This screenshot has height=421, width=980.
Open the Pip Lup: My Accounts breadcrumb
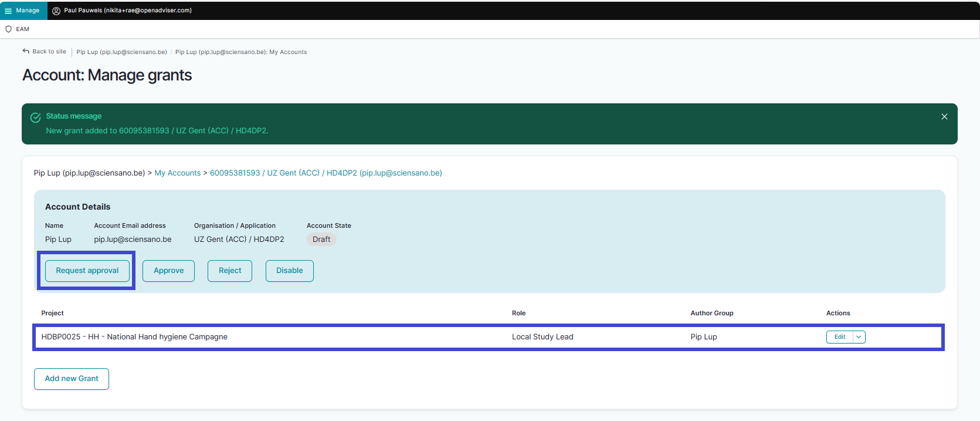pyautogui.click(x=240, y=52)
